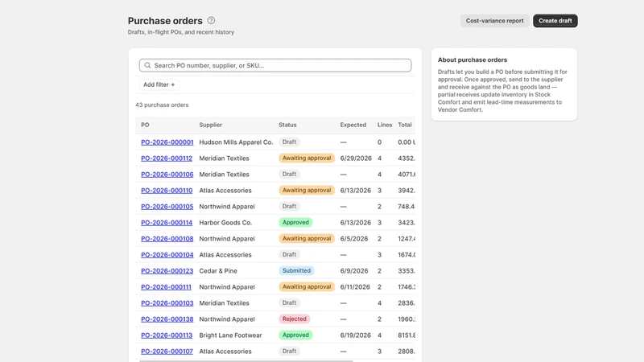Click Approved badge for PO-2026-000114

(295, 223)
